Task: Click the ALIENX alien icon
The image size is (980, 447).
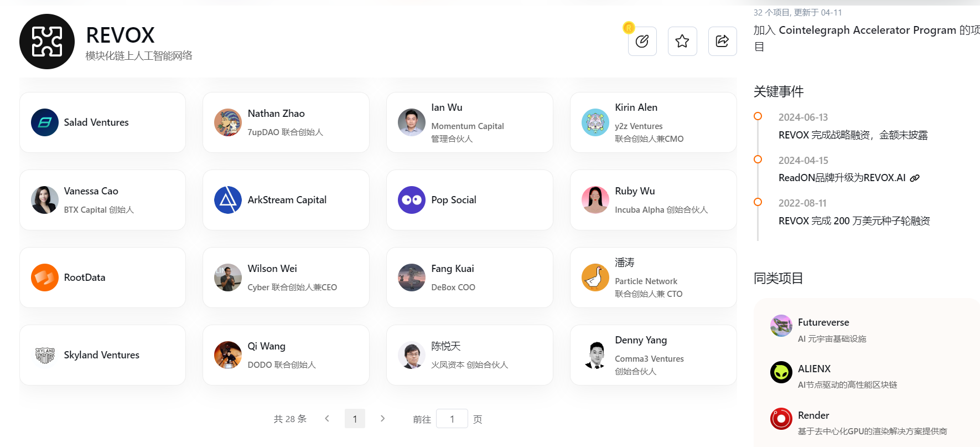Action: [781, 372]
